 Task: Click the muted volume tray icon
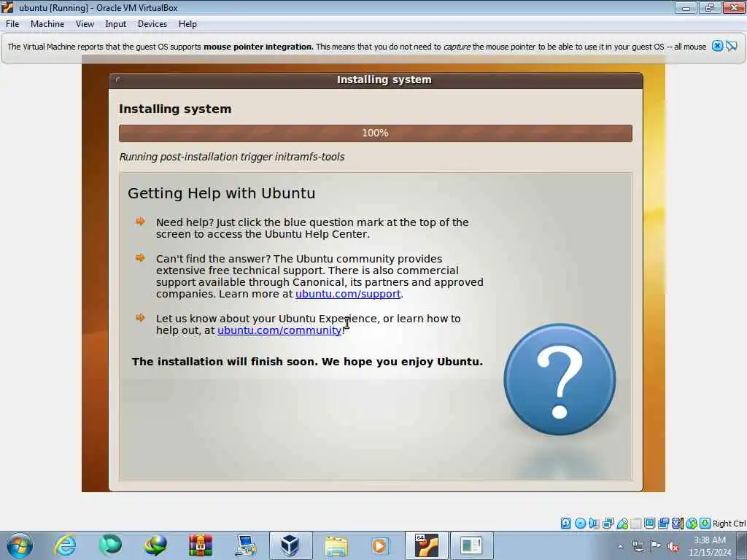pyautogui.click(x=673, y=546)
